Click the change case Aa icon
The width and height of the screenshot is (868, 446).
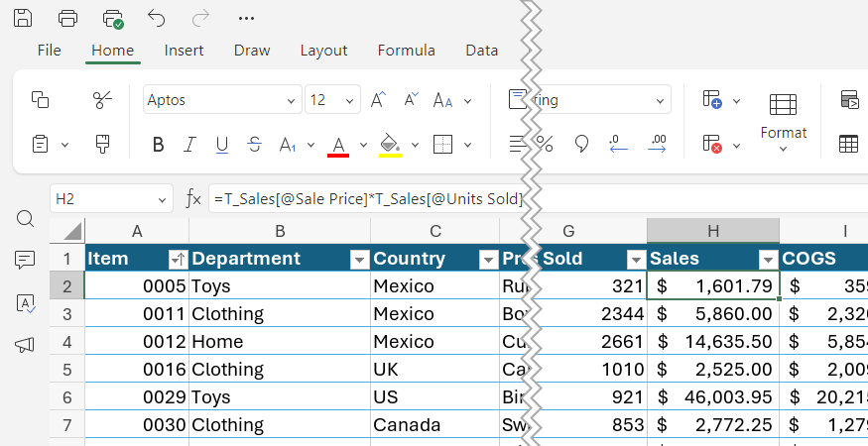point(442,100)
